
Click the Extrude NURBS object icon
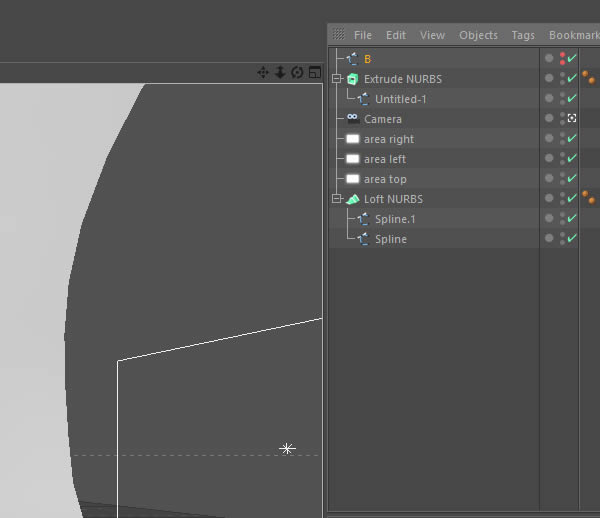pos(352,79)
